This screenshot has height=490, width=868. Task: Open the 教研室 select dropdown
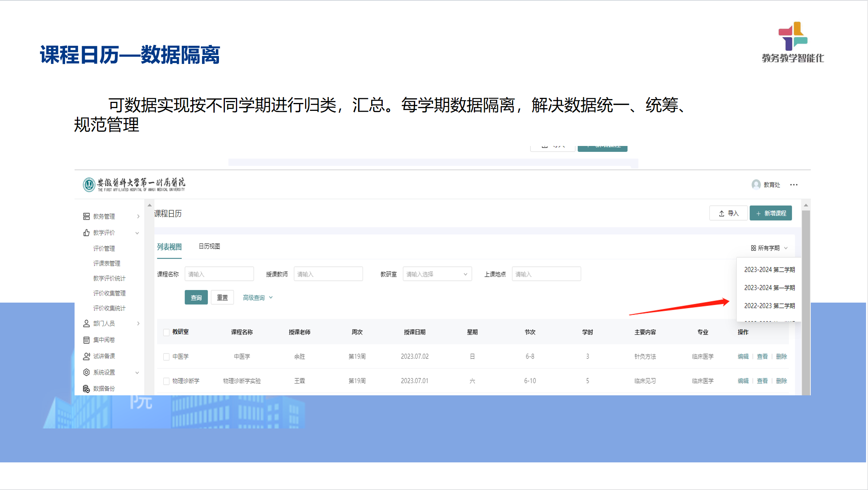pyautogui.click(x=437, y=274)
